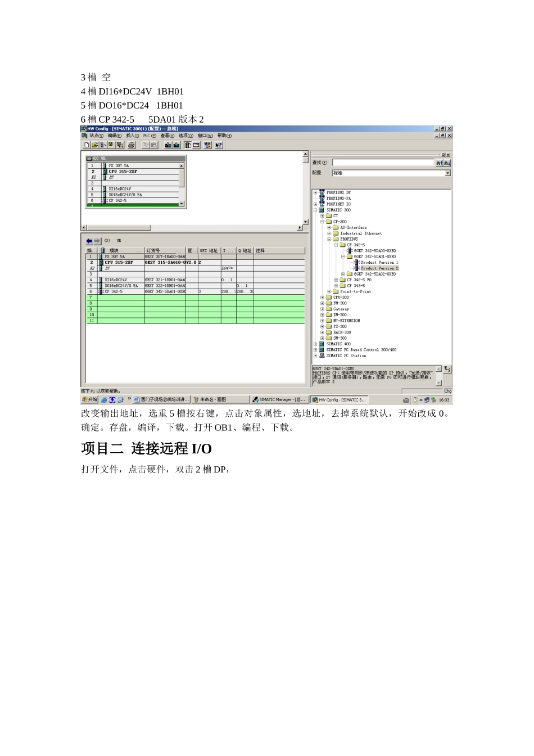
Task: Click the Internet Explorer quick launch icon
Action: tap(105, 400)
